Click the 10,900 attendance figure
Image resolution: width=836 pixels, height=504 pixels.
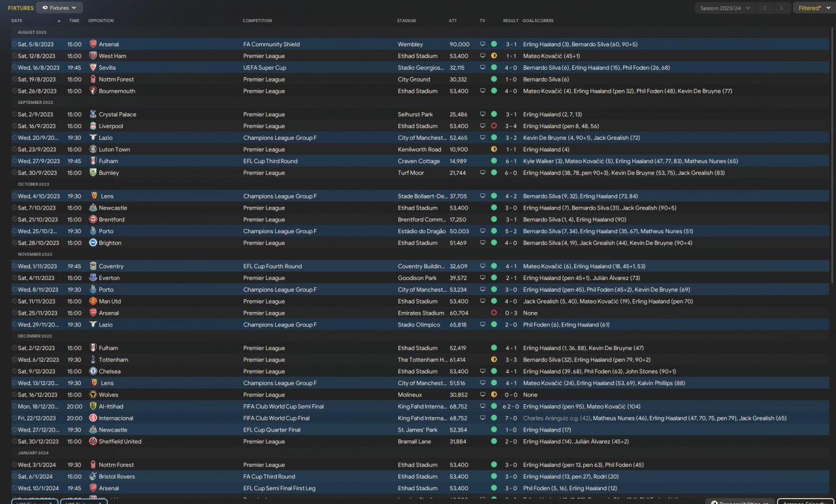[x=459, y=150]
